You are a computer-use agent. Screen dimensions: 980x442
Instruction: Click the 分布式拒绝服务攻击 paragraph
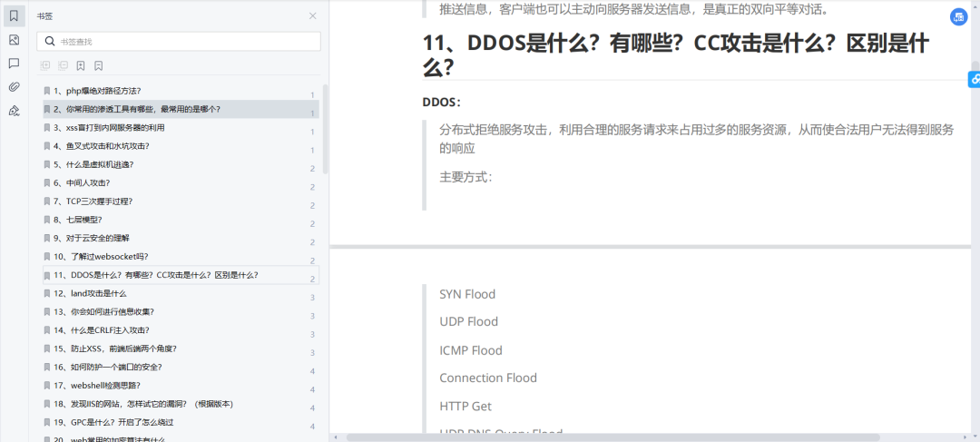pyautogui.click(x=697, y=139)
